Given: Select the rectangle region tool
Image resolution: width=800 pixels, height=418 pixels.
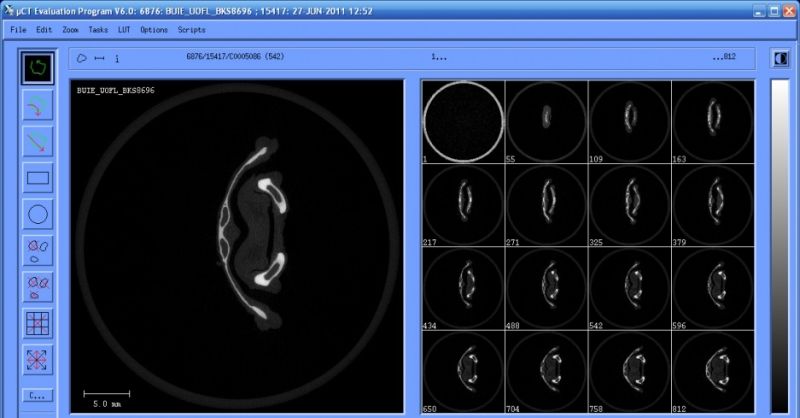Looking at the screenshot, I should (x=37, y=178).
